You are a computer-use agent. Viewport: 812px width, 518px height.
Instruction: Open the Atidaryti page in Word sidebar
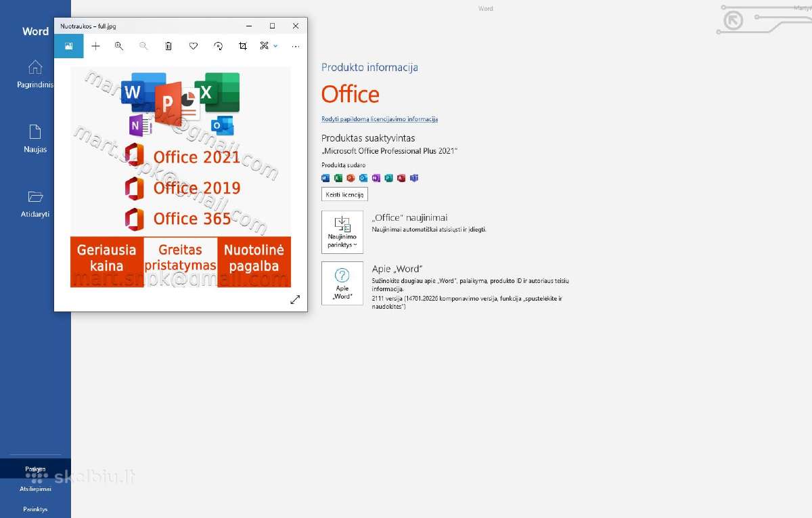(35, 204)
